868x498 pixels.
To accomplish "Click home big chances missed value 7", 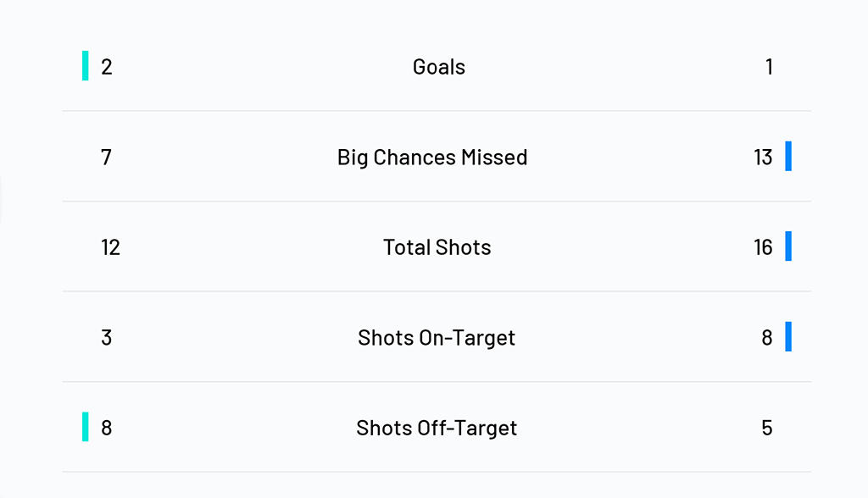I will pos(106,158).
